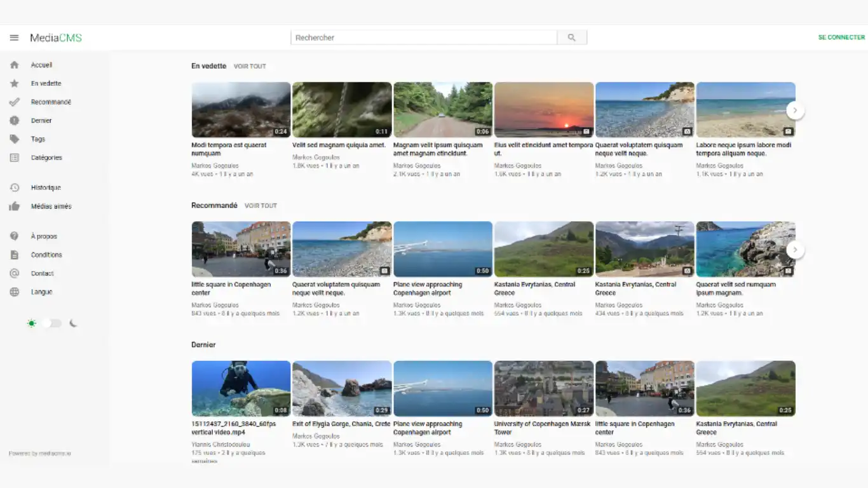
Task: Open the hamburger sidebar menu
Action: pos(14,37)
